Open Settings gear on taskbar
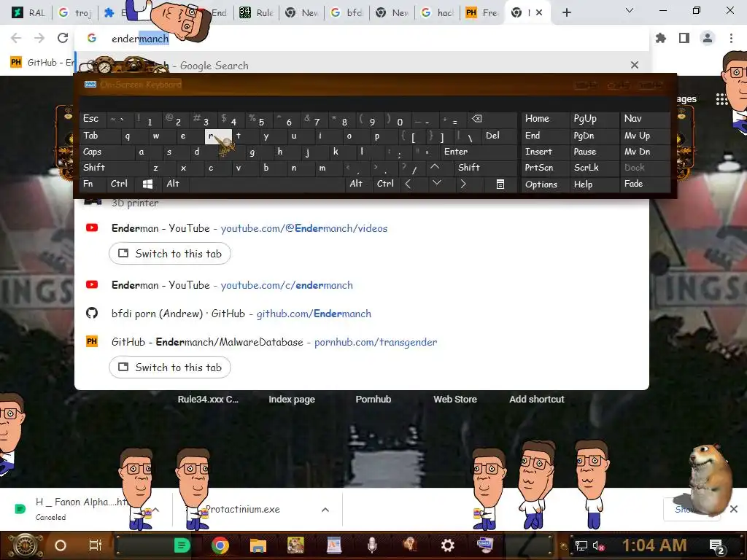The image size is (747, 560). [447, 545]
